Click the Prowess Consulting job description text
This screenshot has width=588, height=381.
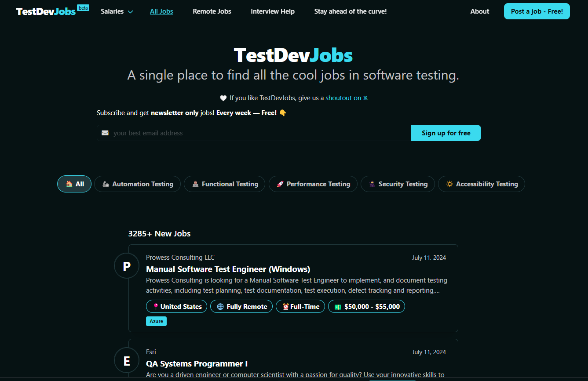tap(297, 285)
